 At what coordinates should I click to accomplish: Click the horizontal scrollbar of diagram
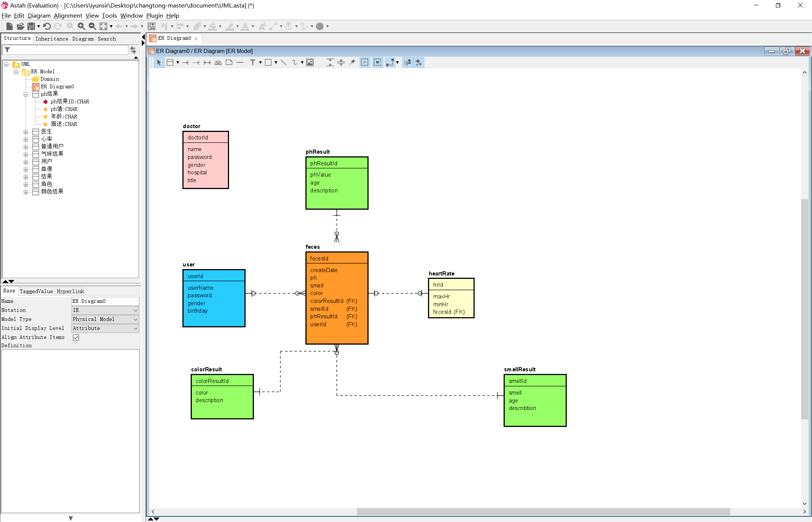coord(543,511)
